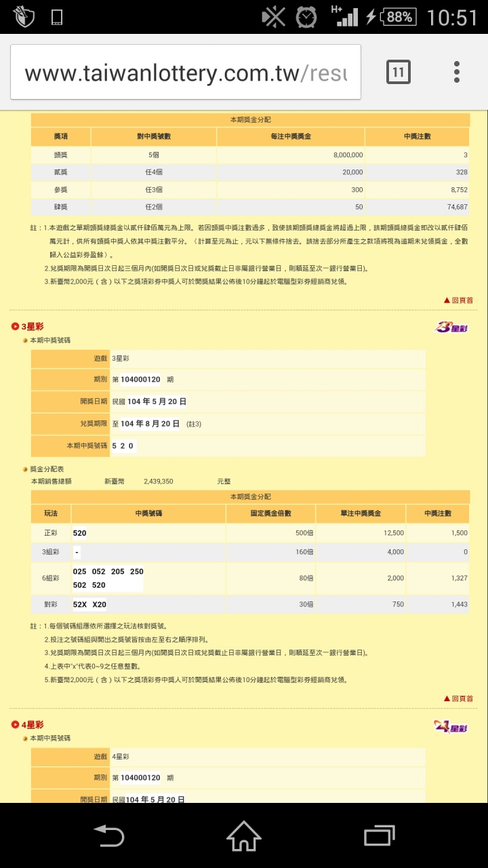Image resolution: width=488 pixels, height=868 pixels.
Task: Tap the Android back navigation button
Action: (108, 835)
